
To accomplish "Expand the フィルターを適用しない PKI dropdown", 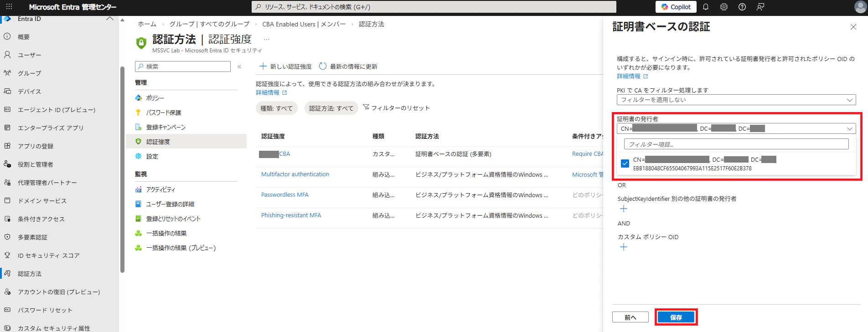I will (736, 100).
